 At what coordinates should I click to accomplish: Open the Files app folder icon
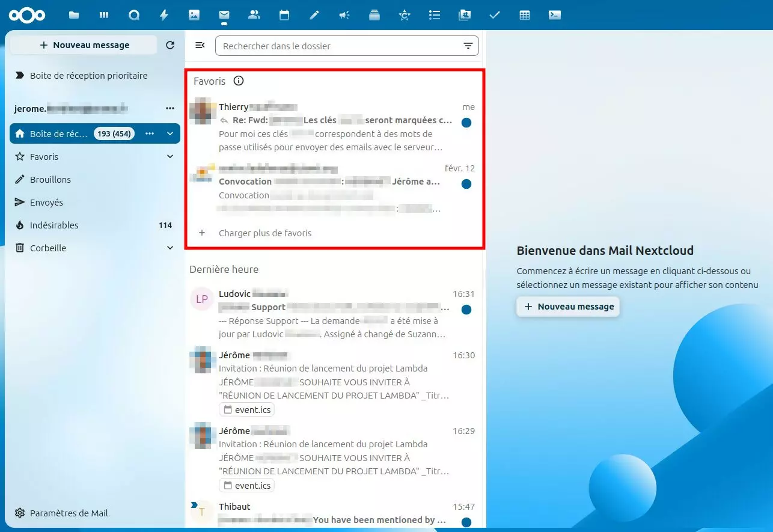coord(74,15)
